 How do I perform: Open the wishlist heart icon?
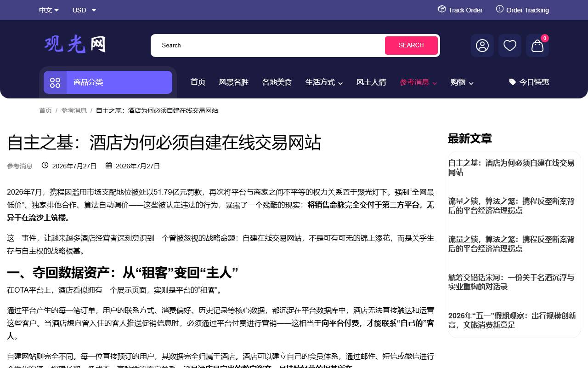(x=510, y=46)
